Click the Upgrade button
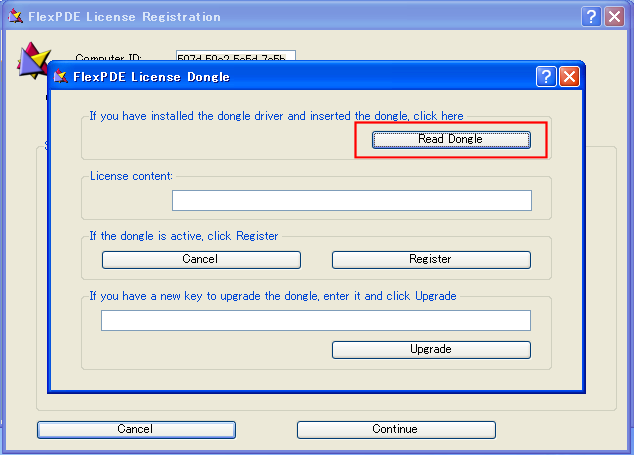Image resolution: width=634 pixels, height=455 pixels. (431, 349)
